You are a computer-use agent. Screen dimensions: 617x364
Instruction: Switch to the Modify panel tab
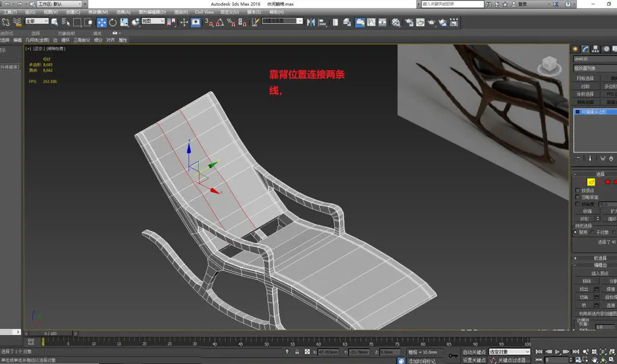pyautogui.click(x=586, y=49)
